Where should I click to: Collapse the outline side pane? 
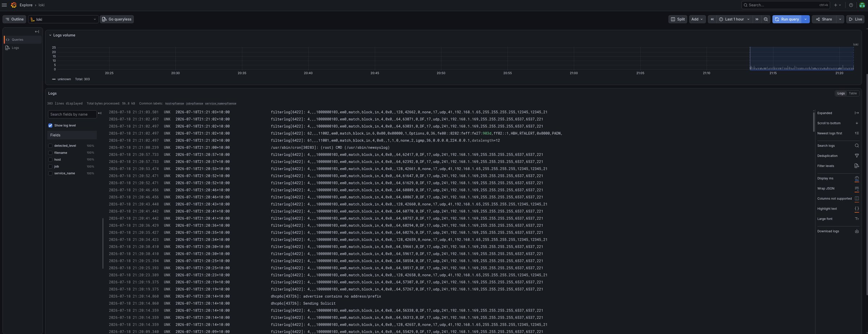[37, 32]
